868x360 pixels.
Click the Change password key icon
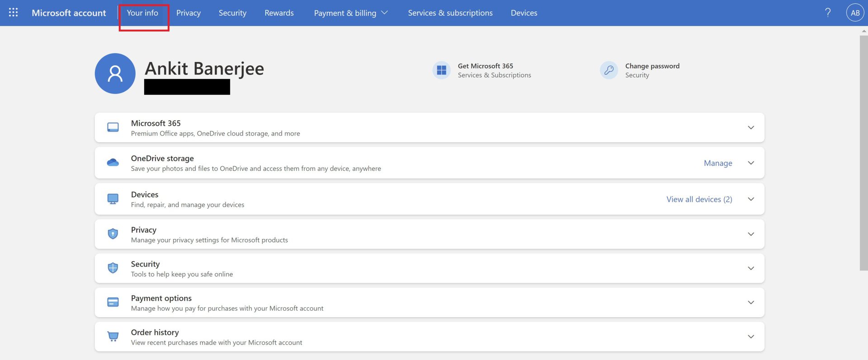pos(609,70)
